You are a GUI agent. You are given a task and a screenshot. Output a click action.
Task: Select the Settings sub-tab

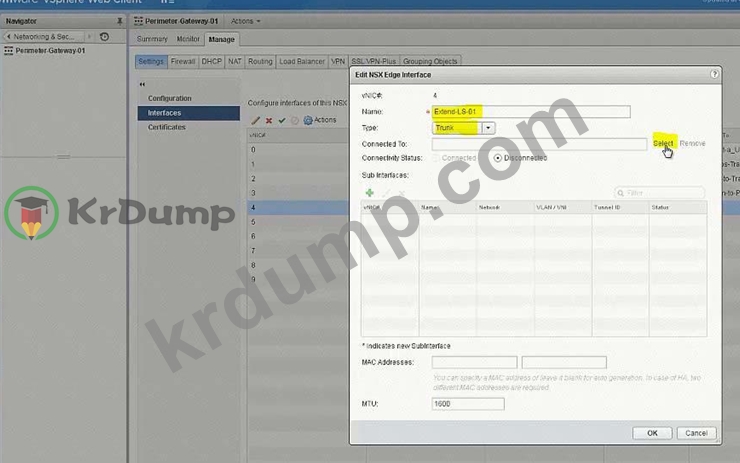[151, 61]
